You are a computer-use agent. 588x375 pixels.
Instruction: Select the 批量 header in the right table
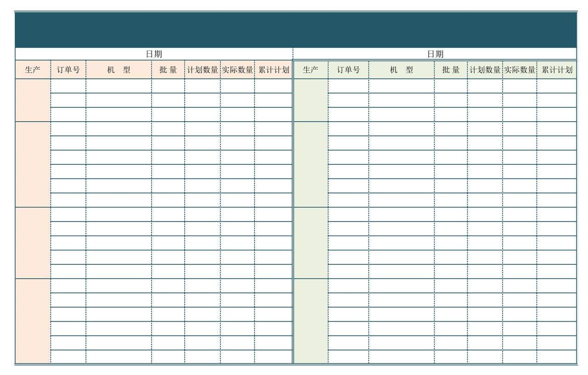pos(451,70)
